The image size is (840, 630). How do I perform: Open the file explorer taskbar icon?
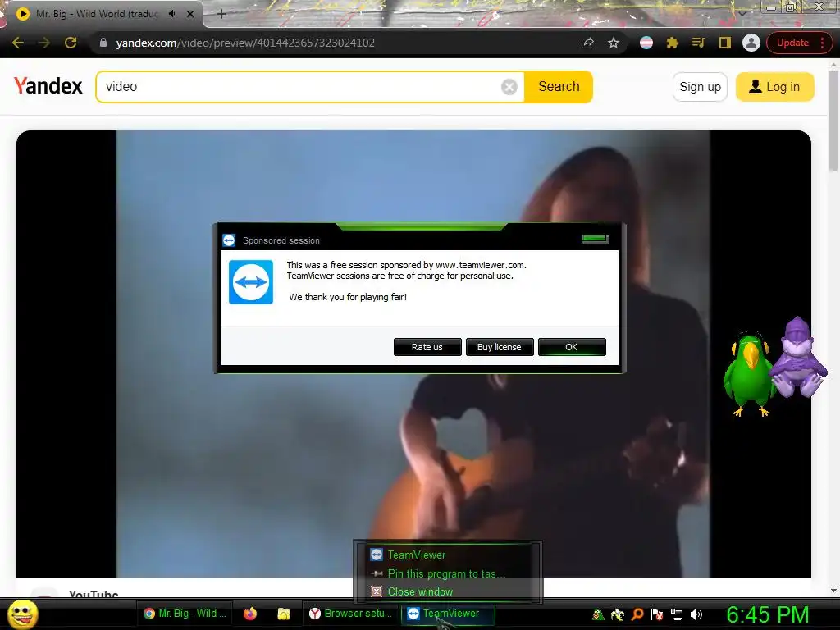(x=283, y=614)
